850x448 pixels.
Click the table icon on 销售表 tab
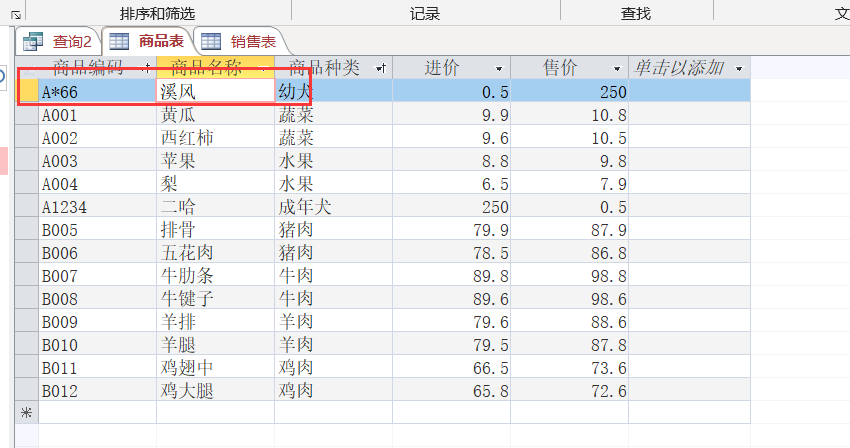211,41
